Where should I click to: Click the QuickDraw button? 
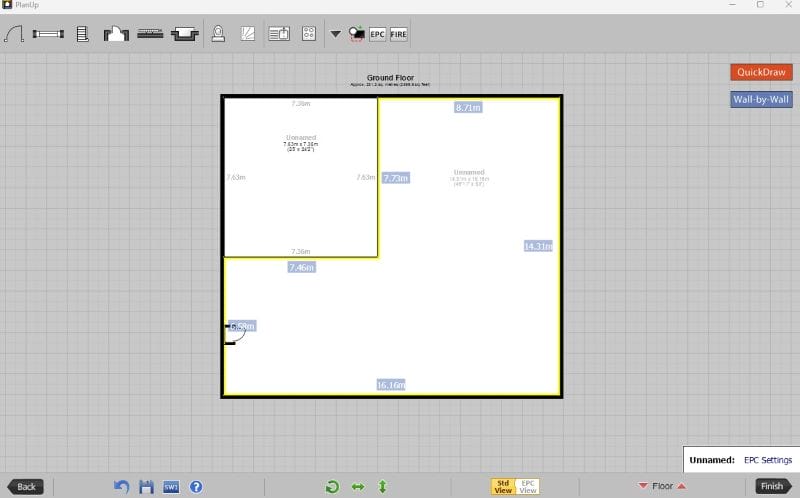(x=761, y=72)
